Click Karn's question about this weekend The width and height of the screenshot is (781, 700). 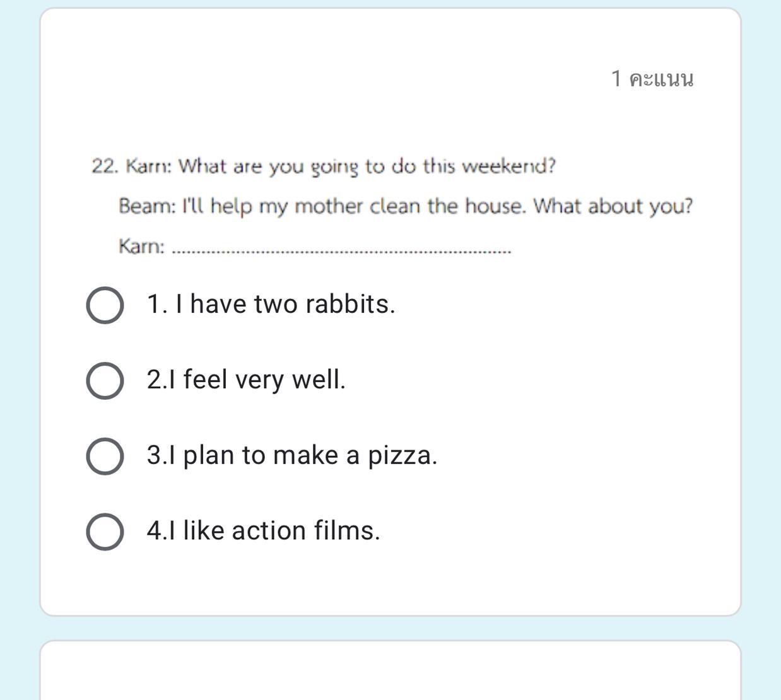tap(341, 166)
